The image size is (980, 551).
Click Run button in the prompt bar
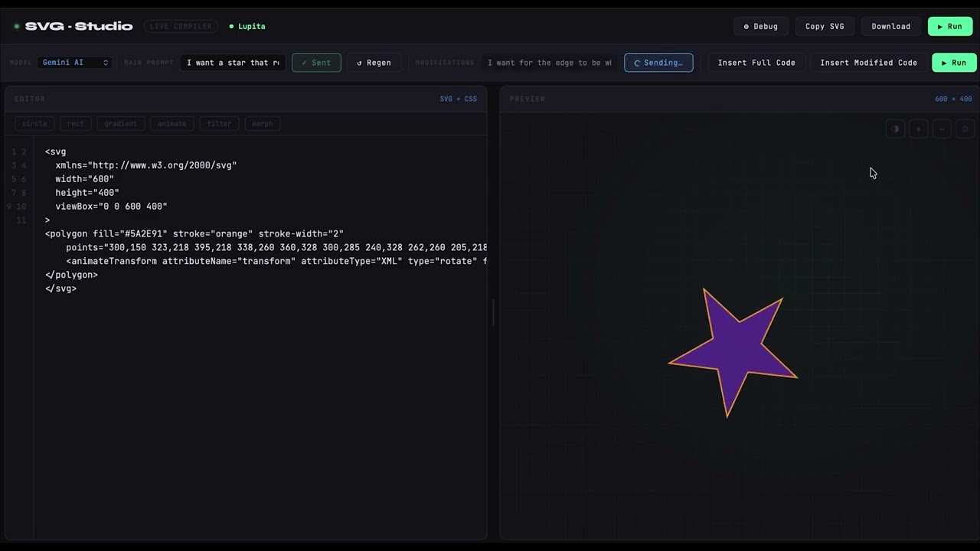coord(954,63)
